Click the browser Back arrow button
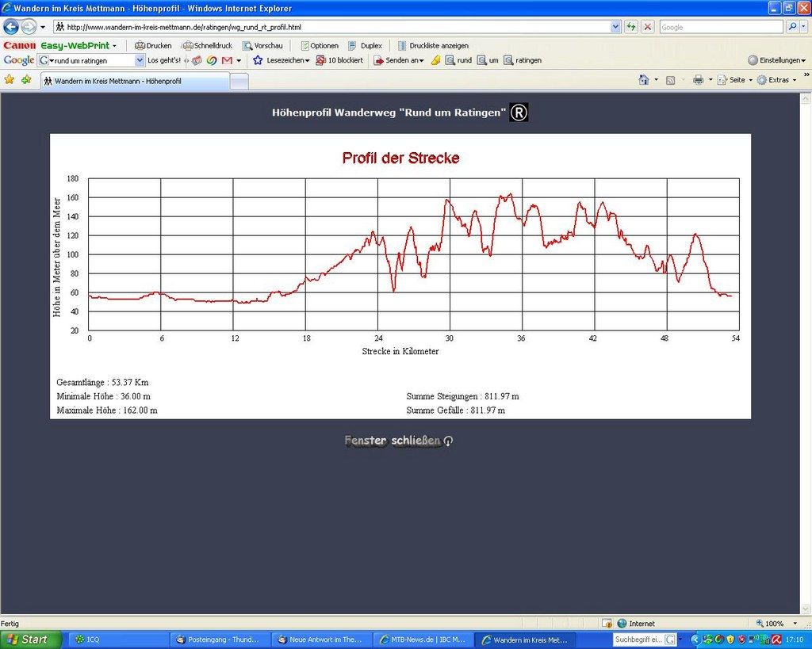 click(11, 27)
